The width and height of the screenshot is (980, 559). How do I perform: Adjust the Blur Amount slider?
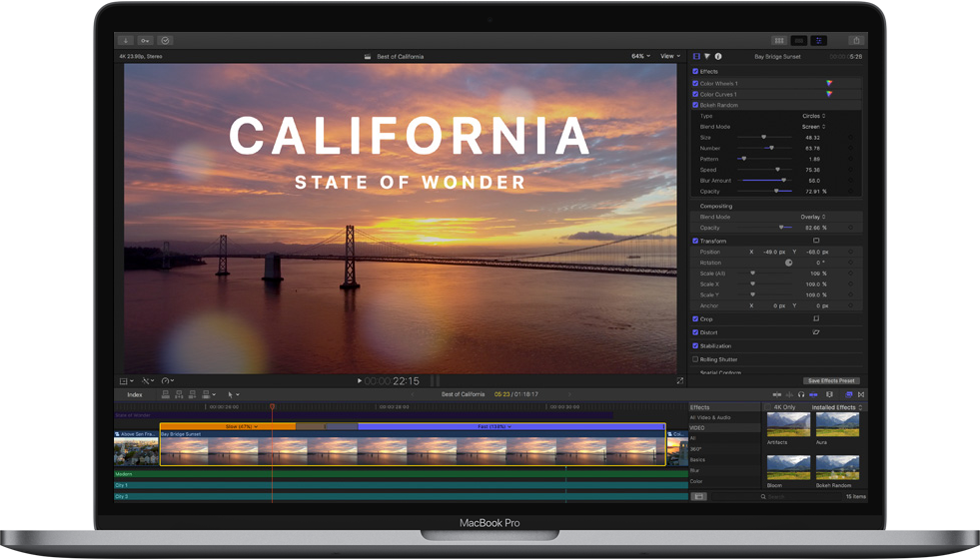(765, 181)
